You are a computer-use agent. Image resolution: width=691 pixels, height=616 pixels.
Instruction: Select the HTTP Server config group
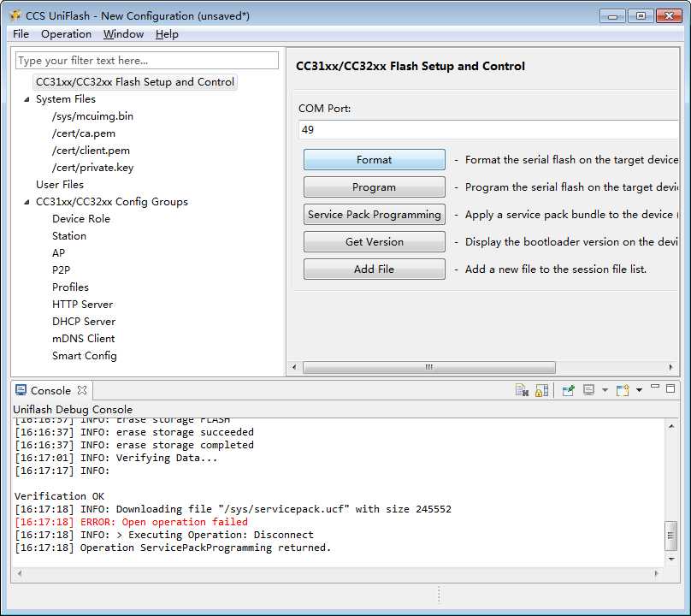(x=82, y=305)
